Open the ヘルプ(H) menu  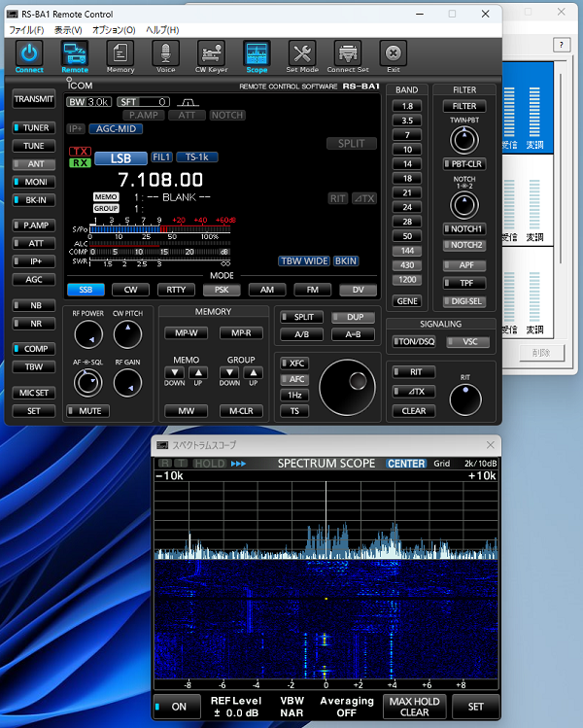point(162,30)
